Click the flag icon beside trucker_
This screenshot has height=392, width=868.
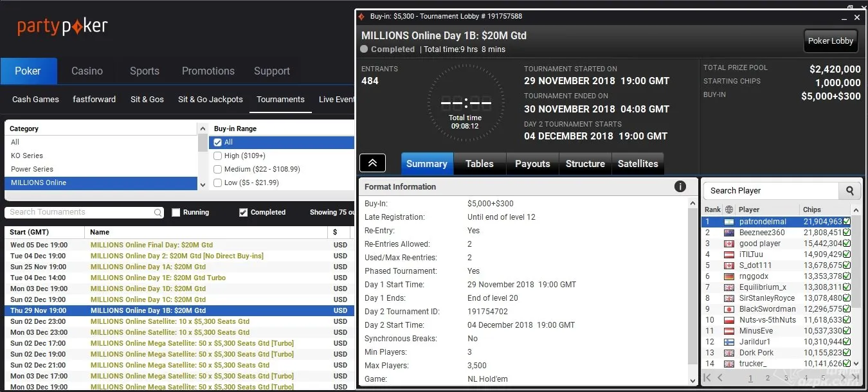point(729,364)
